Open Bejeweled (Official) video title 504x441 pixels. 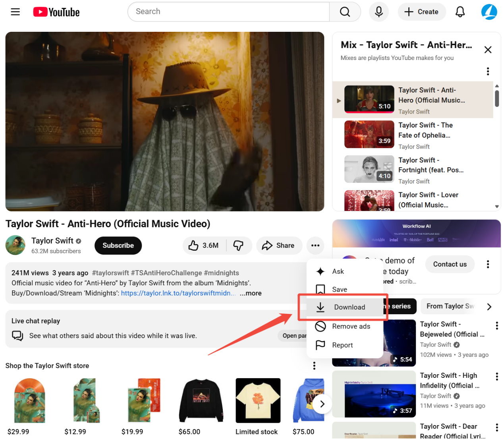(452, 329)
